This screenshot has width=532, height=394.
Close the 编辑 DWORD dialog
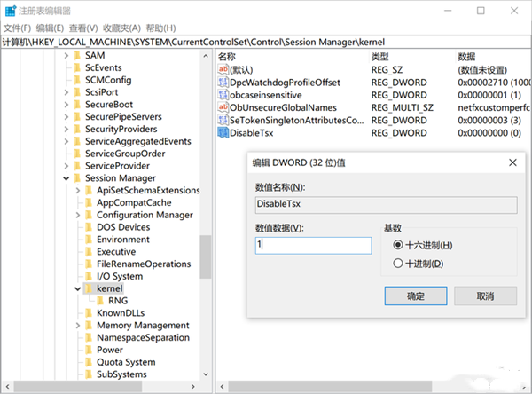point(512,162)
